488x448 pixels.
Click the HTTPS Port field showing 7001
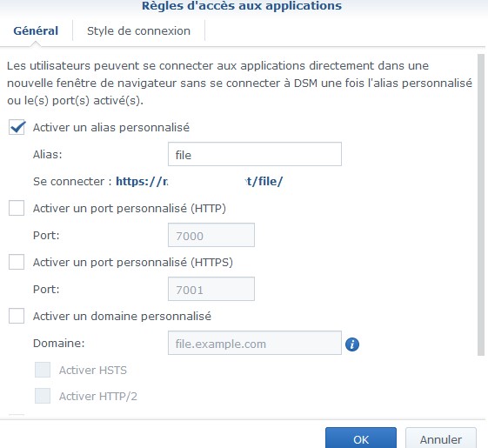211,289
